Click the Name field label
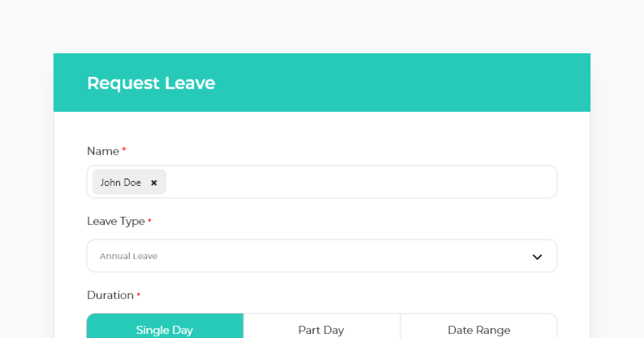This screenshot has width=644, height=338. click(x=103, y=151)
